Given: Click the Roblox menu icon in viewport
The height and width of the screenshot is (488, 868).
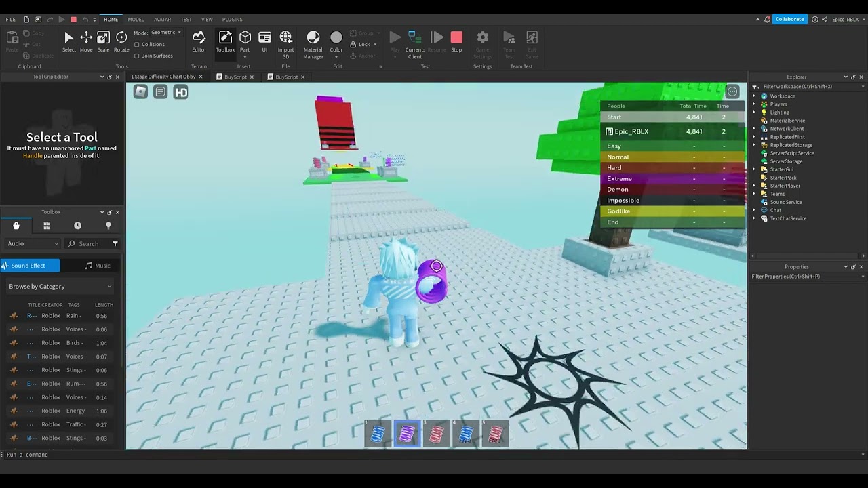Looking at the screenshot, I should [x=140, y=91].
